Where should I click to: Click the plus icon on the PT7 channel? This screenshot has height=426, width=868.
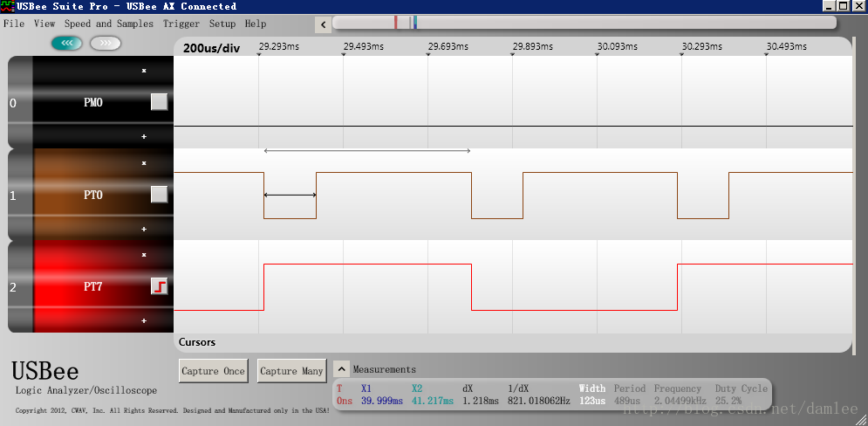tap(144, 320)
